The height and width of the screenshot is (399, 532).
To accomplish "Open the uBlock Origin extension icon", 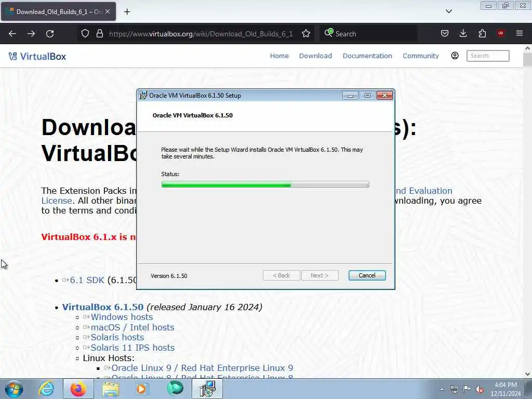I will (x=500, y=33).
